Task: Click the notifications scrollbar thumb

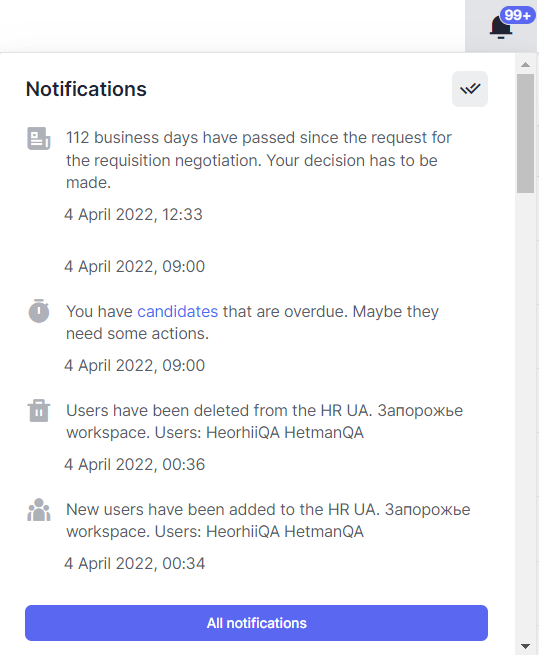Action: click(x=525, y=133)
